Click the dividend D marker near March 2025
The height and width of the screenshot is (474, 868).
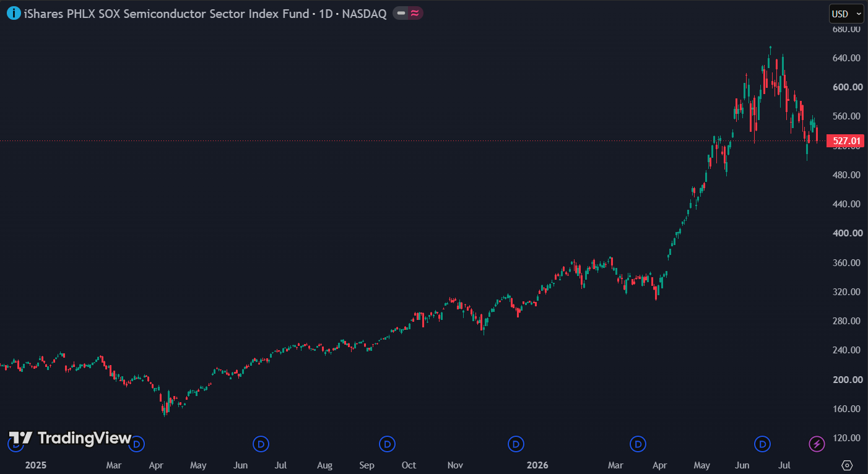point(137,444)
